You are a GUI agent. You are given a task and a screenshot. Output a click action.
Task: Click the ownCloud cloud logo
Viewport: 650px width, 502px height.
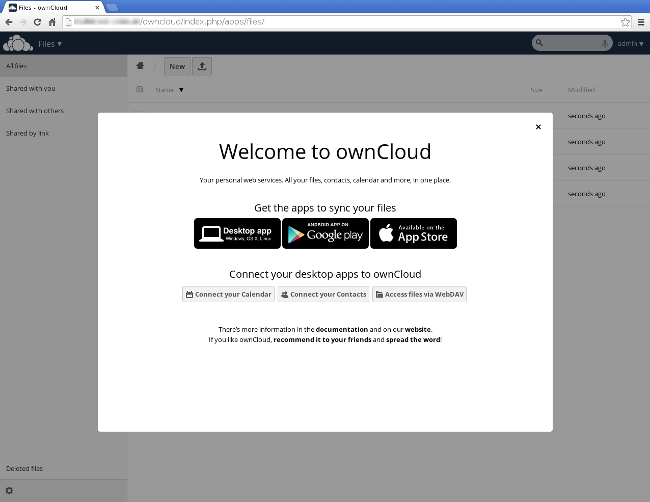(18, 44)
